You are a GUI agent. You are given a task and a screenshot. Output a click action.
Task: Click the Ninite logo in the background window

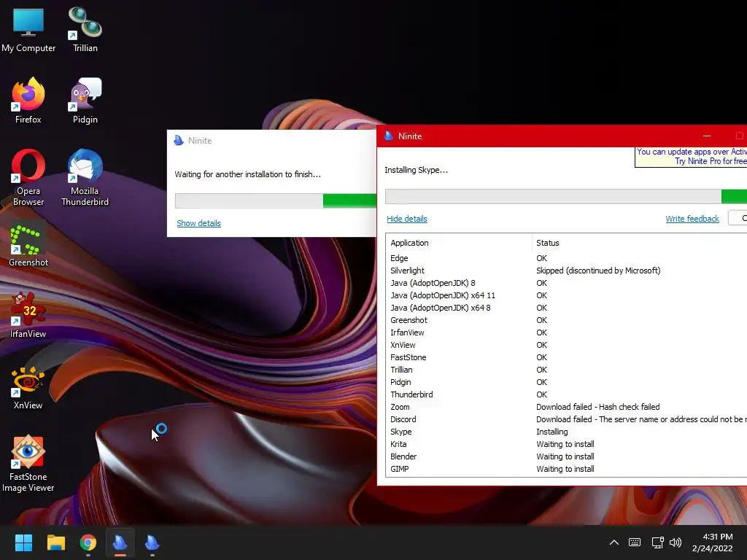[179, 141]
